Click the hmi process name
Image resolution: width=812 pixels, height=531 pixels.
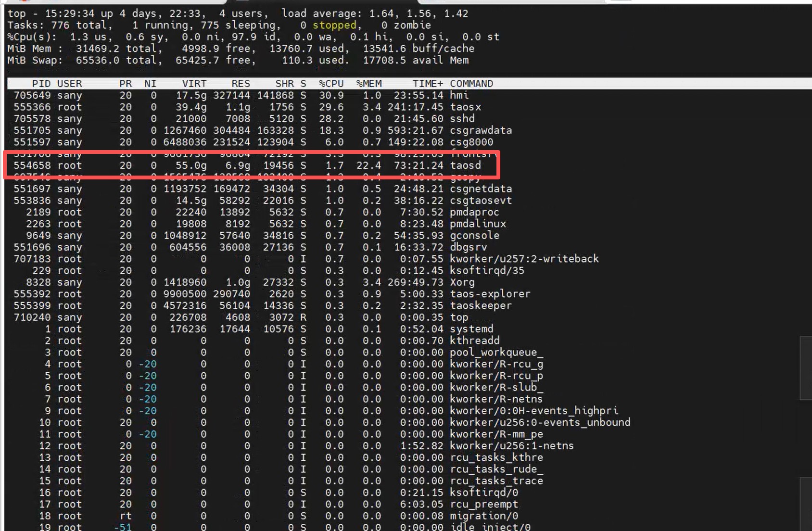click(459, 95)
